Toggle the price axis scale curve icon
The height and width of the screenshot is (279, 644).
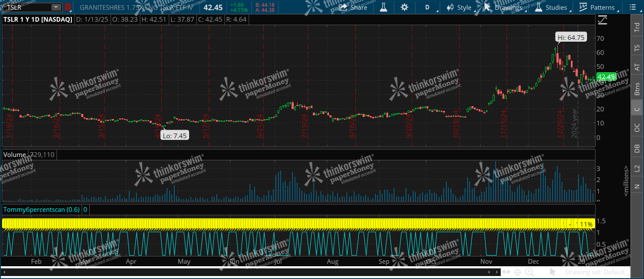coord(602,20)
